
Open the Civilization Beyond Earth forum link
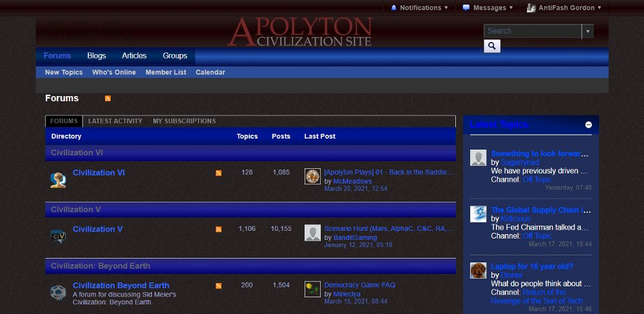point(121,285)
